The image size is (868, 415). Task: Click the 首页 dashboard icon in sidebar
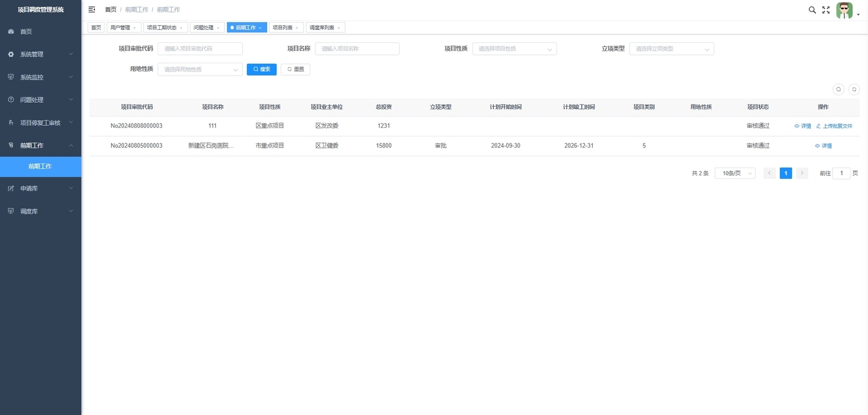pos(11,32)
